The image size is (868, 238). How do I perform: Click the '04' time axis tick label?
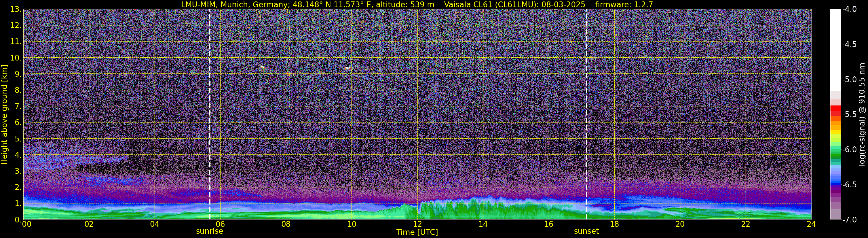(x=155, y=224)
